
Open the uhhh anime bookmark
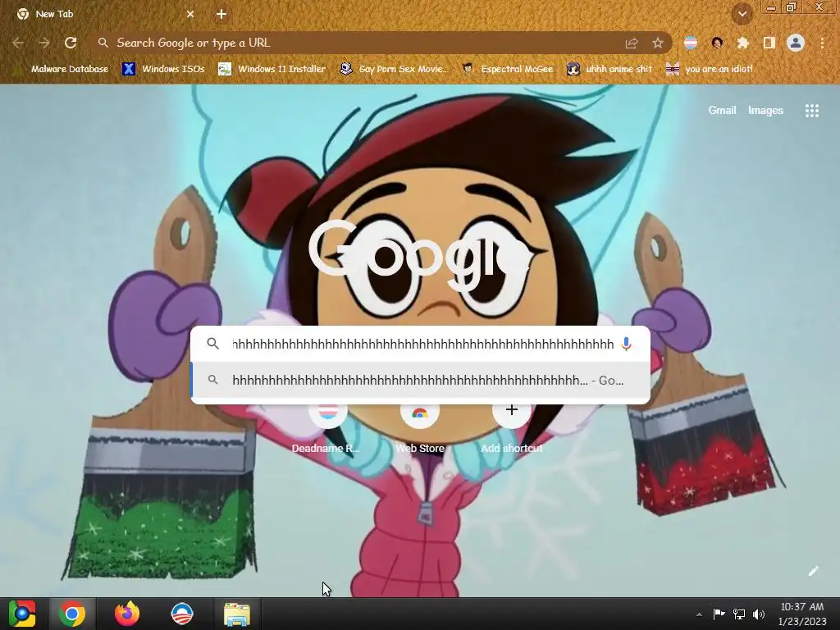pyautogui.click(x=610, y=69)
